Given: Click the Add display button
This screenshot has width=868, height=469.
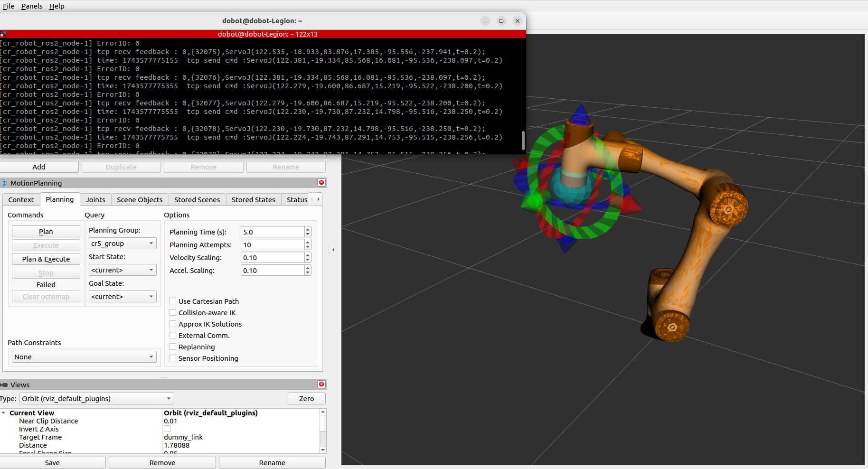Looking at the screenshot, I should (x=39, y=167).
